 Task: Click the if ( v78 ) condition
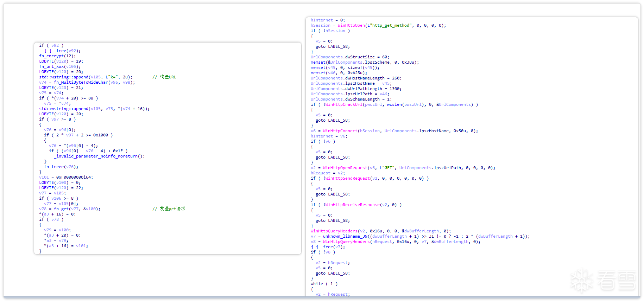point(51,219)
